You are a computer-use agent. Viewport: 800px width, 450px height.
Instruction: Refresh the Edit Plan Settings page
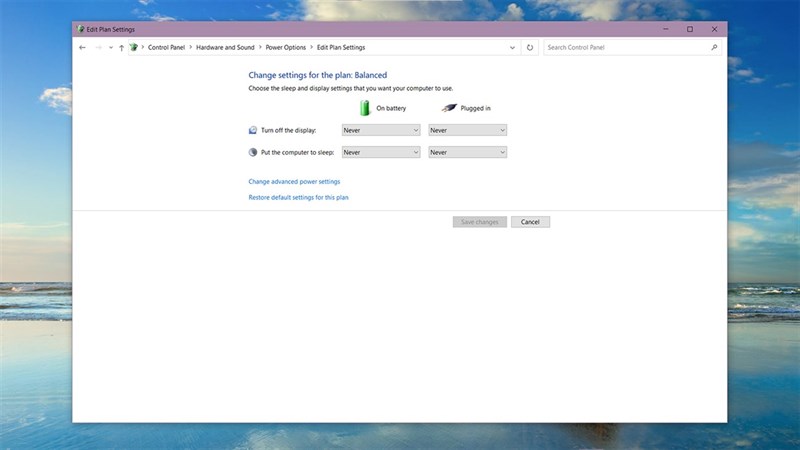[x=530, y=47]
